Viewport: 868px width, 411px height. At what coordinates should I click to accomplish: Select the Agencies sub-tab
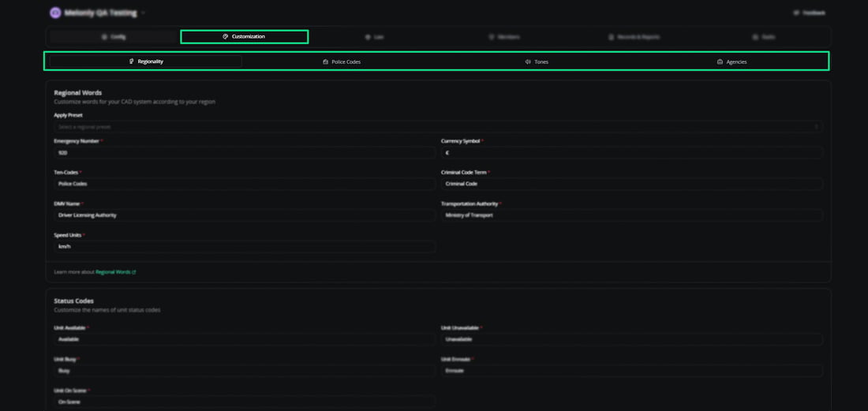(731, 62)
